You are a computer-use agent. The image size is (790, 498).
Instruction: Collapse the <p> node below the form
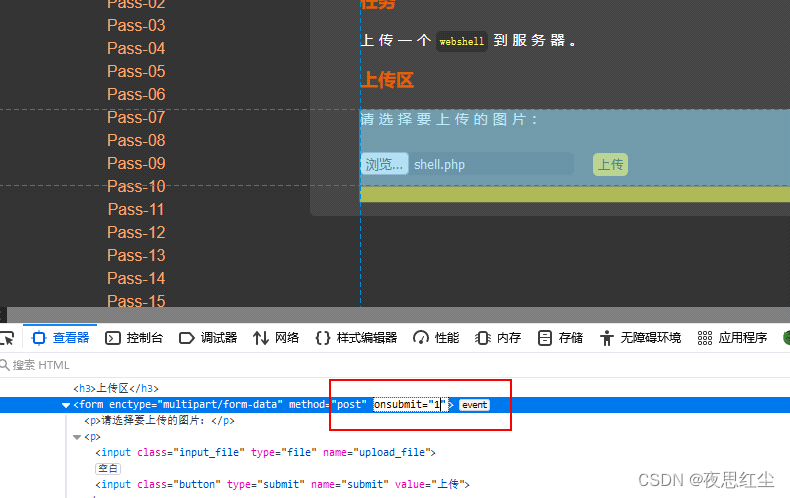pyautogui.click(x=77, y=437)
